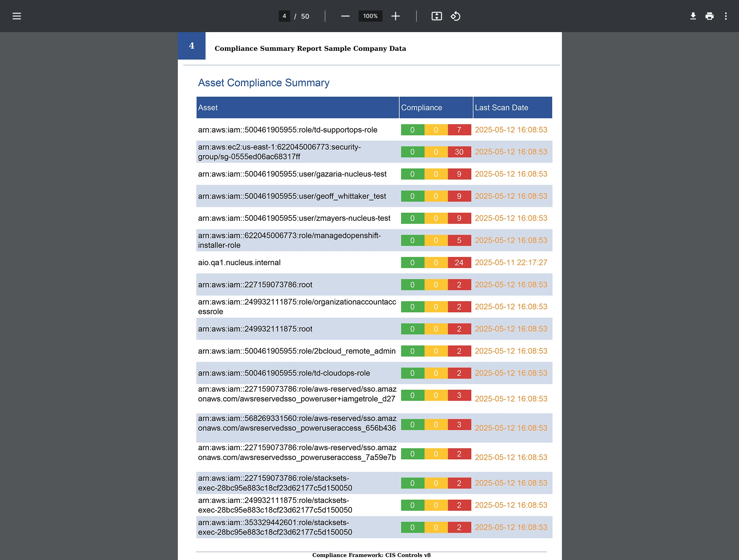Click the blue page number 4 badge
The width and height of the screenshot is (739, 560).
[x=192, y=46]
